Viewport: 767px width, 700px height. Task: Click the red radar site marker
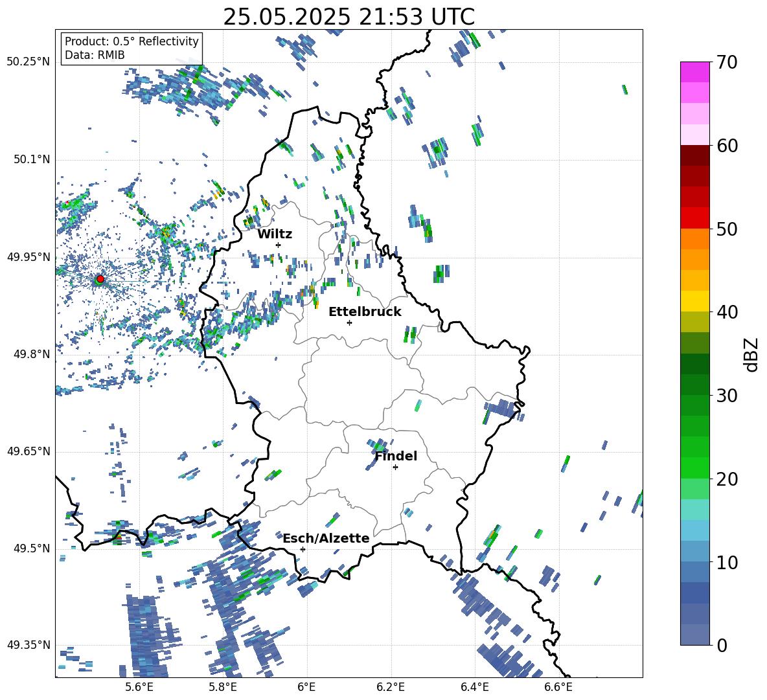click(x=100, y=279)
